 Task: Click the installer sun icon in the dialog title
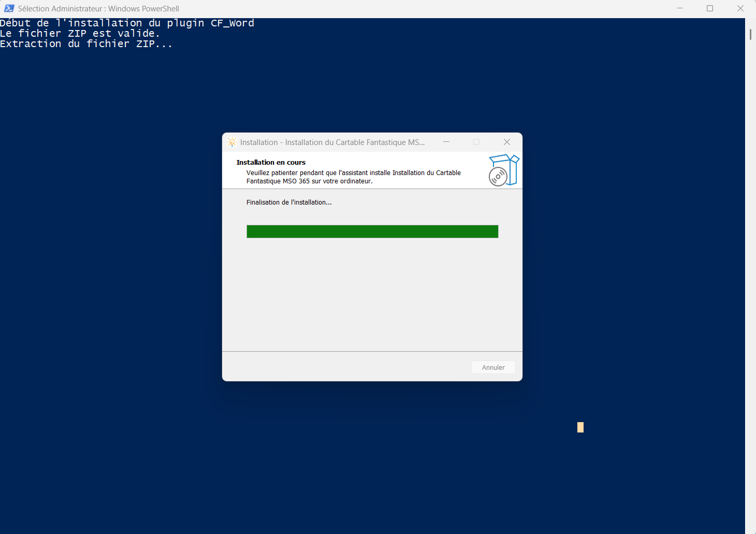[232, 142]
